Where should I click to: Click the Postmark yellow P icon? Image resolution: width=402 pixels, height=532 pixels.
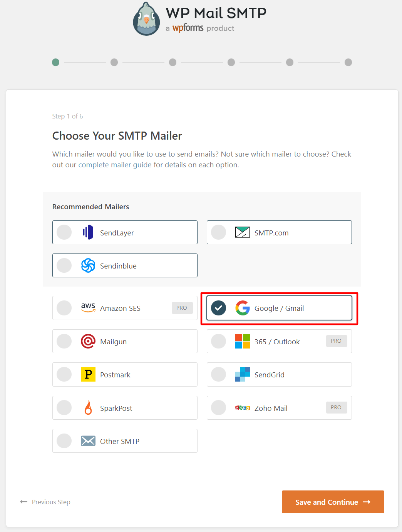tap(88, 374)
